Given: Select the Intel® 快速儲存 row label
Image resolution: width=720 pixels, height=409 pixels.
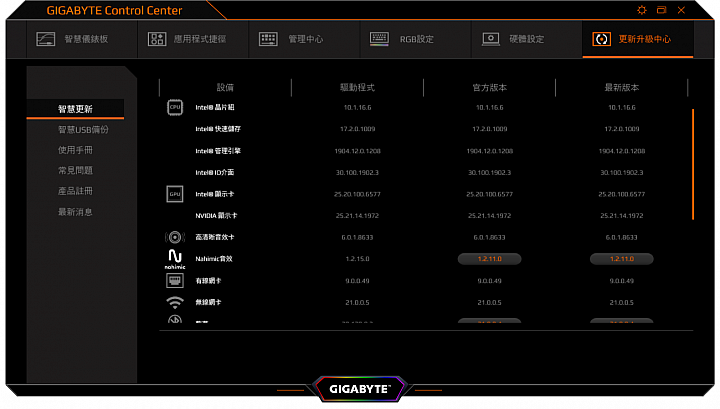Looking at the screenshot, I should click(x=218, y=129).
